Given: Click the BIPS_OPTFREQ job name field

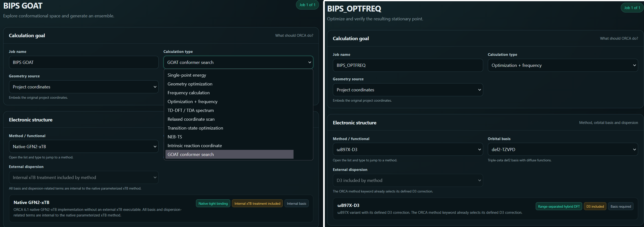Looking at the screenshot, I should [x=408, y=65].
